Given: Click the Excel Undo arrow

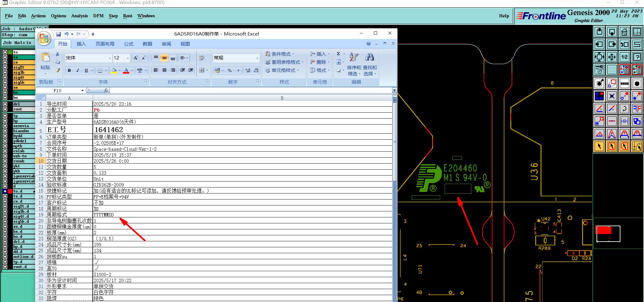Looking at the screenshot, I should click(67, 34).
